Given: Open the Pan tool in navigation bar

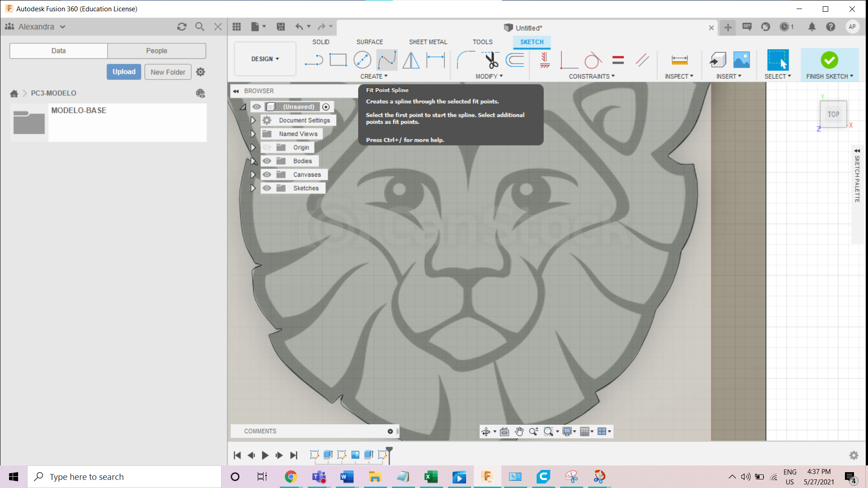Looking at the screenshot, I should [x=519, y=432].
